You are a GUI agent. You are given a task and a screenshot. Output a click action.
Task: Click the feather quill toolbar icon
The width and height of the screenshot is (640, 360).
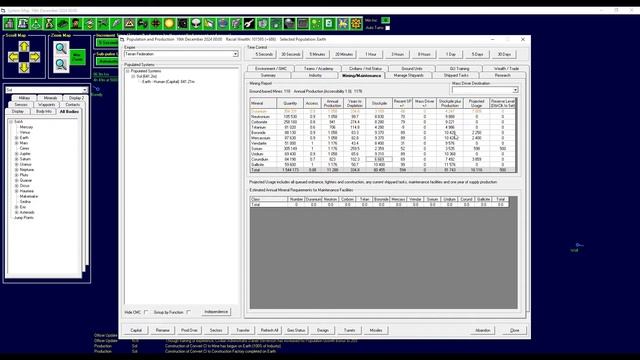pos(116,24)
